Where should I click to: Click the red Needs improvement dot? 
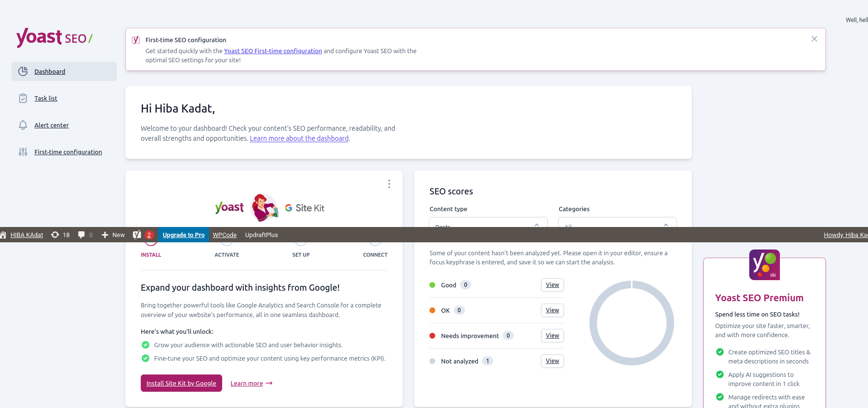tap(432, 336)
